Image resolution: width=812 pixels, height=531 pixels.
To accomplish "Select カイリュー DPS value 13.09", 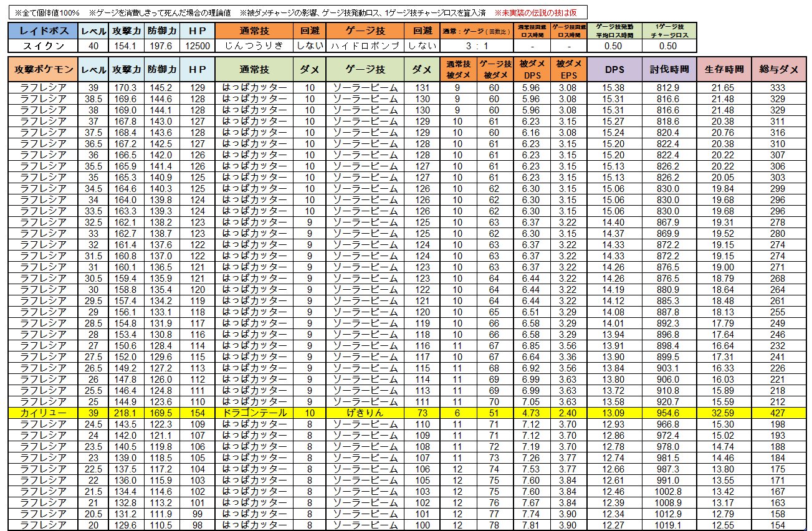I will pos(614,413).
